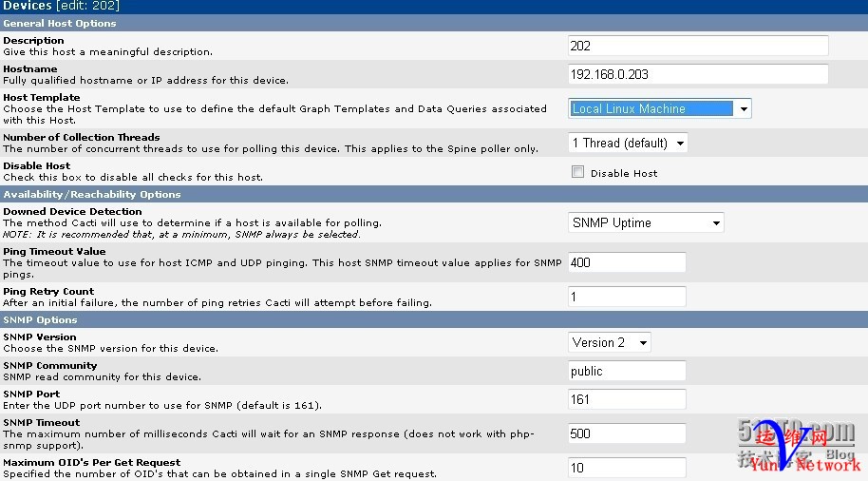The width and height of the screenshot is (868, 481).
Task: Focus the SNMP Port input field
Action: 627,399
